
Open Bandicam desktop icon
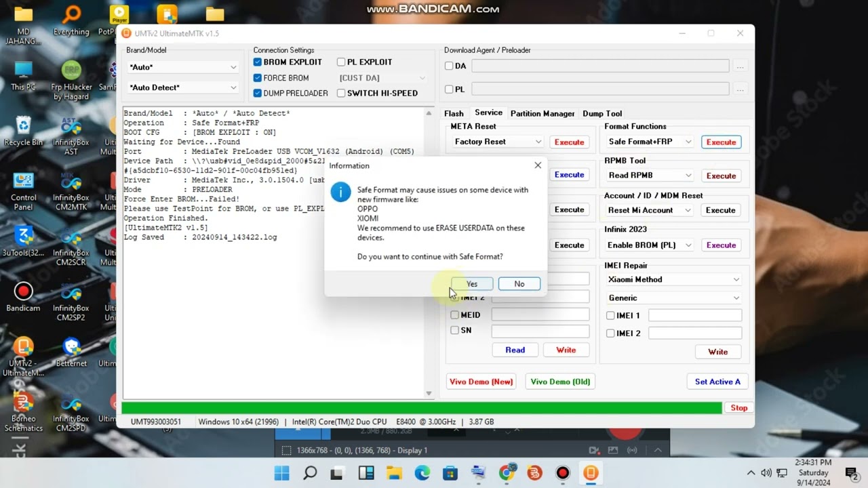[23, 298]
